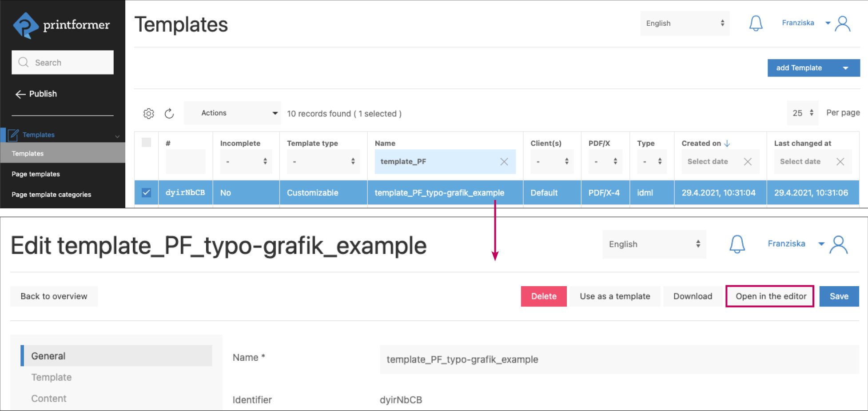The height and width of the screenshot is (411, 868).
Task: Clear the template_PF name filter
Action: 504,162
